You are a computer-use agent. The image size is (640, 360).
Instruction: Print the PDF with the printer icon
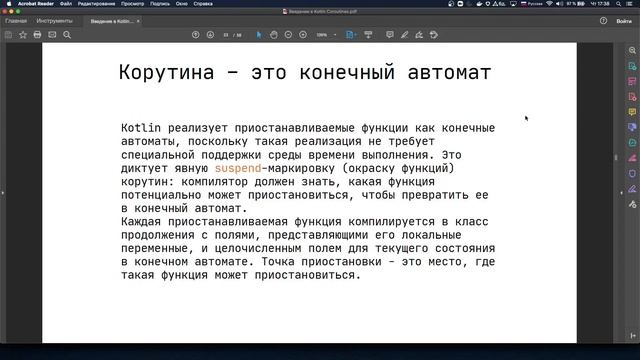click(x=37, y=35)
